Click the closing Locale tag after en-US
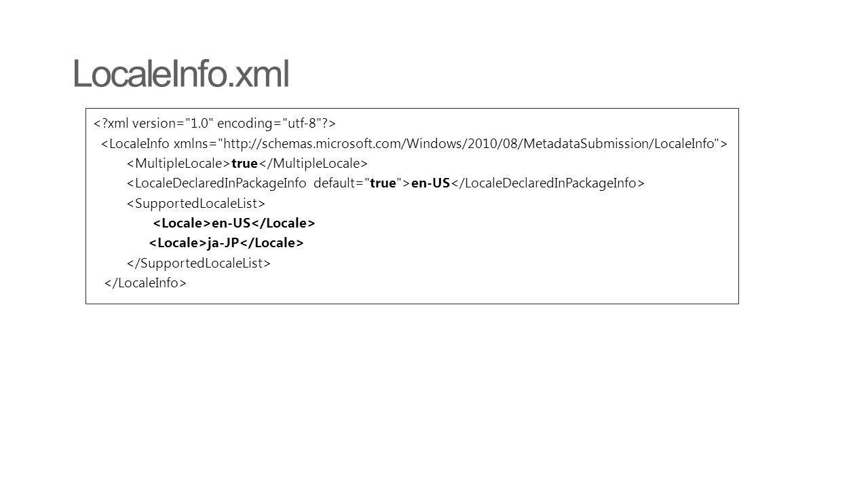The height and width of the screenshot is (489, 868). 284,223
